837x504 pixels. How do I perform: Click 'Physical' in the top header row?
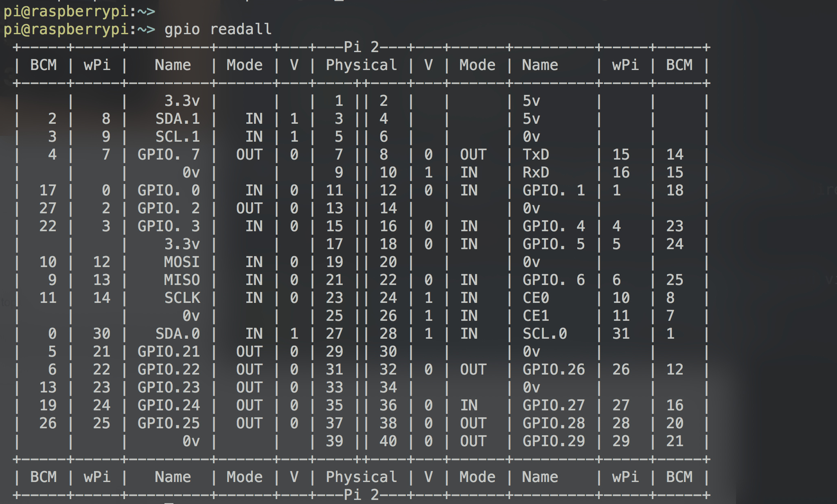(x=362, y=65)
